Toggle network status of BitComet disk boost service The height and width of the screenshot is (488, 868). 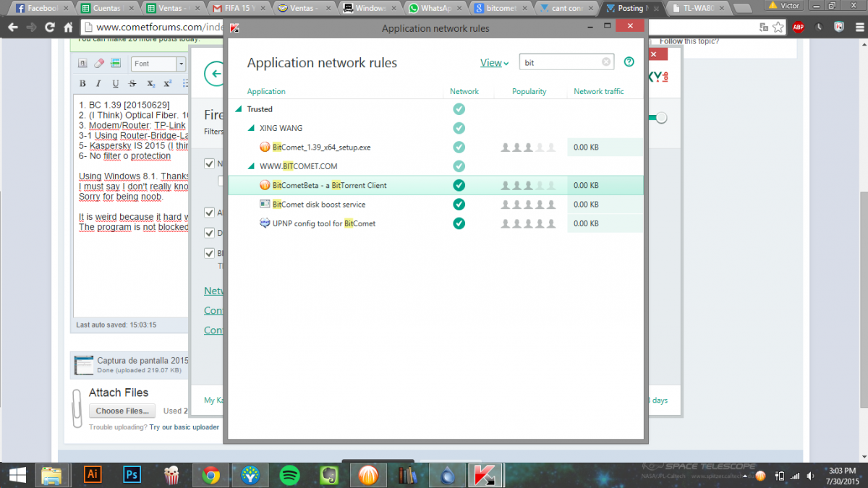[x=459, y=205]
